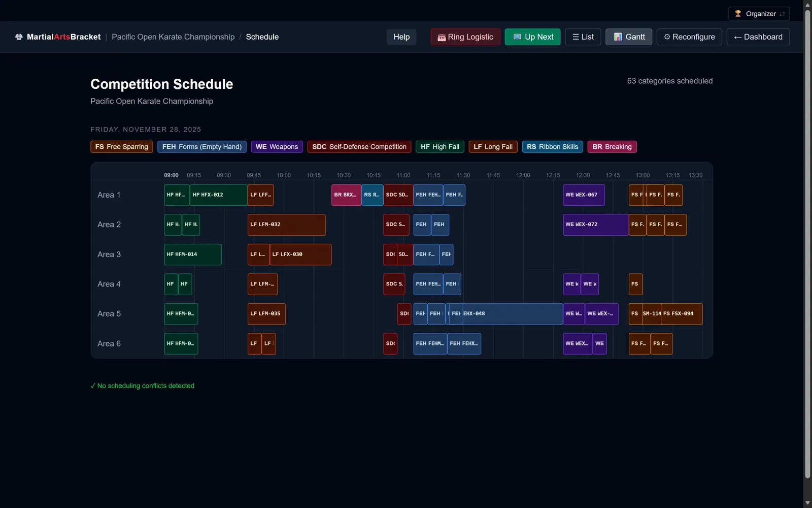
Task: Open the FS FSX-094 block in Area 5
Action: point(682,314)
